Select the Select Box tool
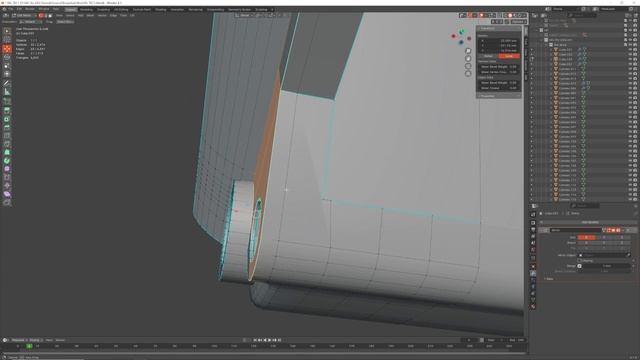 click(7, 31)
